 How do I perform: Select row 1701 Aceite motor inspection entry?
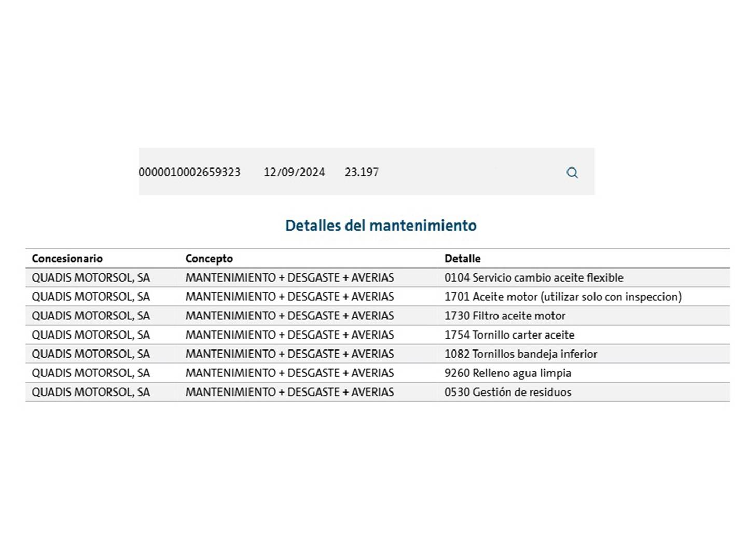pos(378,297)
